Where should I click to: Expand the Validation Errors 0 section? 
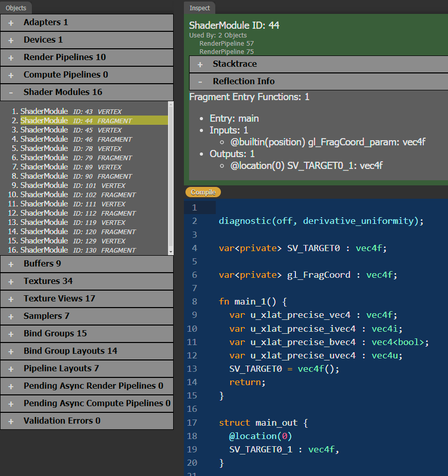[x=87, y=421]
